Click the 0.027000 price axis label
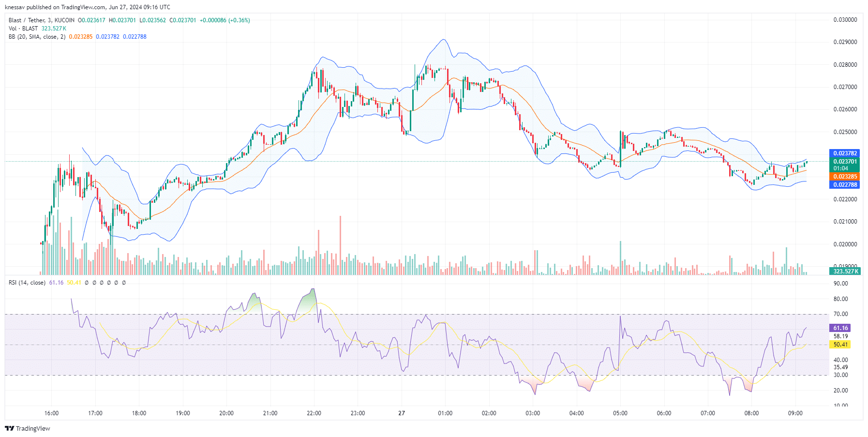 [x=845, y=87]
